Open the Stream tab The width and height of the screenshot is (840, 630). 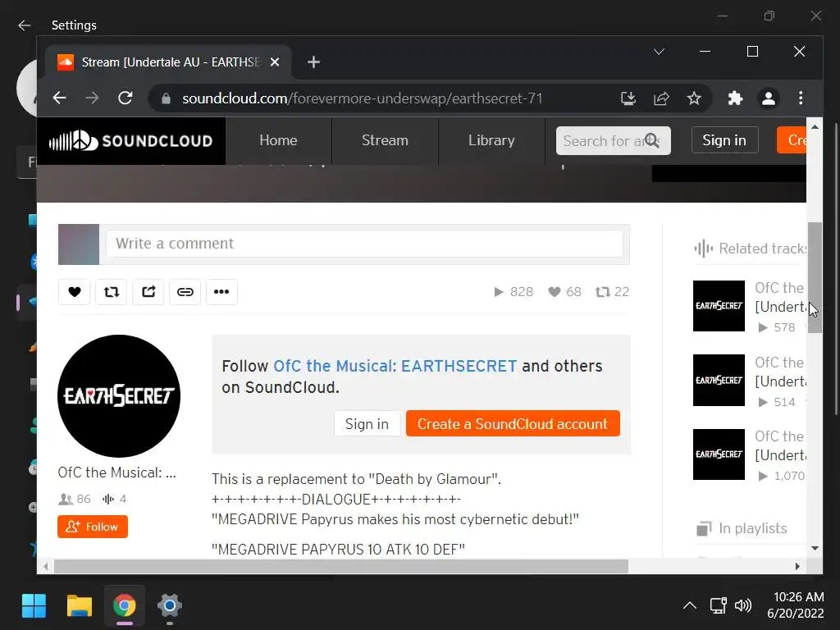tap(386, 140)
